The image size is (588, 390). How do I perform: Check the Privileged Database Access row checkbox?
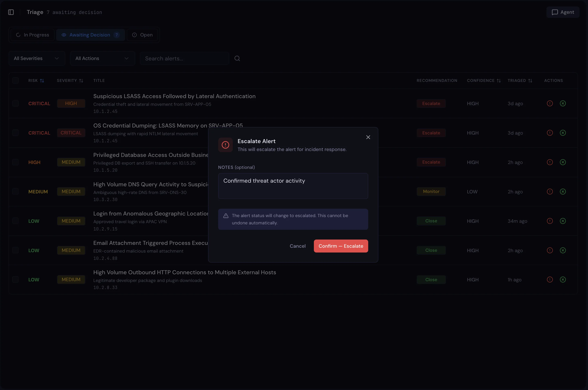pyautogui.click(x=15, y=162)
